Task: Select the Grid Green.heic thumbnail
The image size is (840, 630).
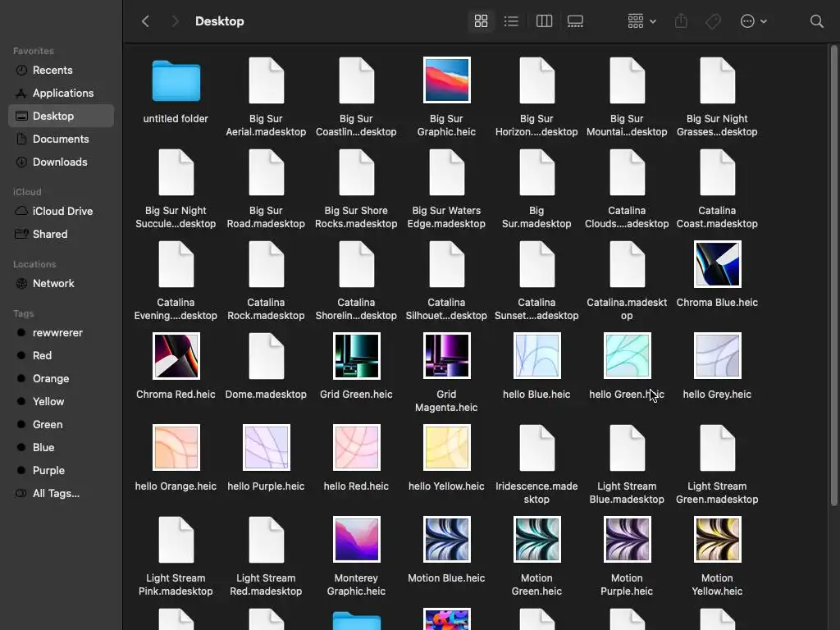Action: tap(356, 356)
